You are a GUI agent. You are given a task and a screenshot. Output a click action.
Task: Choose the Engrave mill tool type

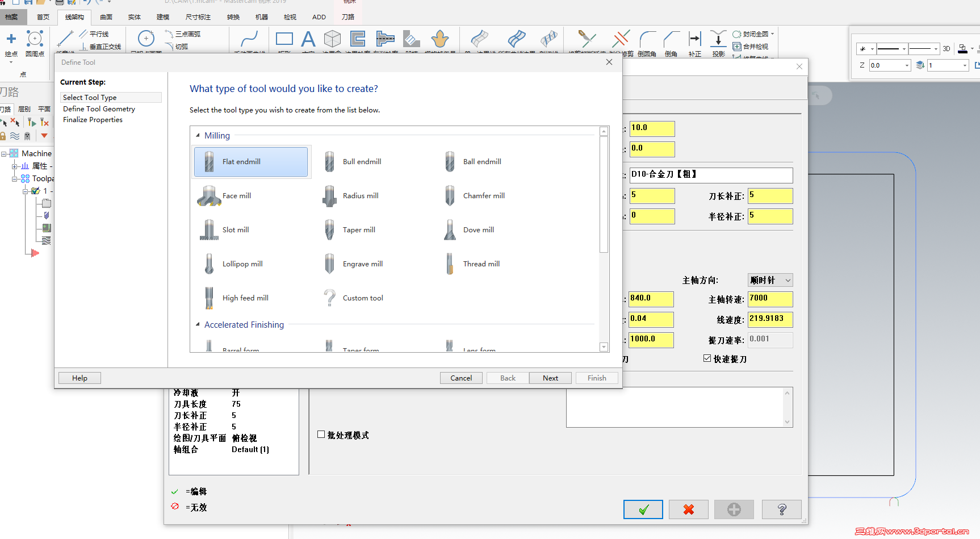[353, 264]
